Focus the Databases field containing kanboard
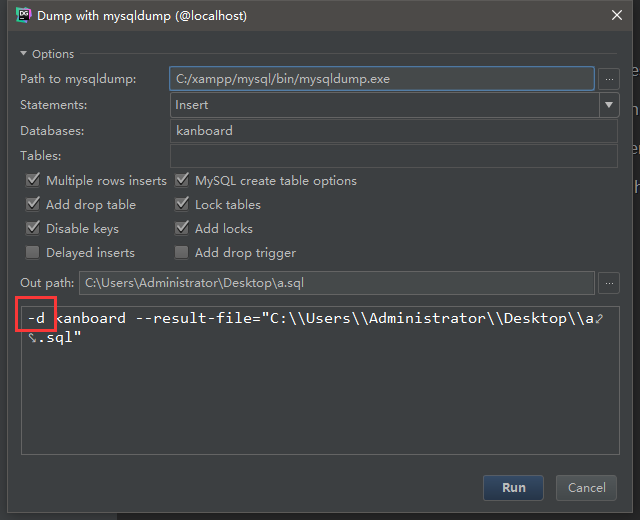 pos(393,130)
